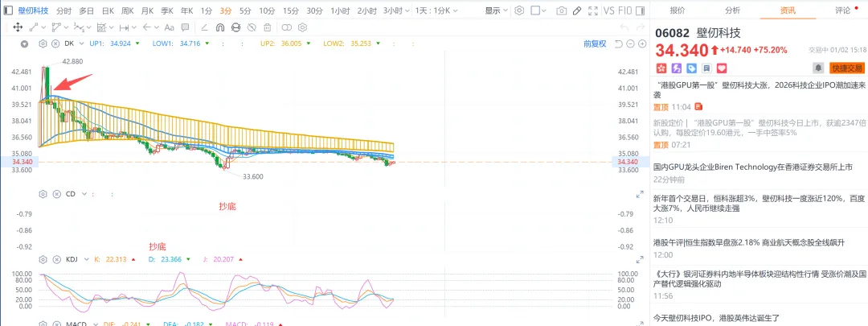This screenshot has height=326, width=868.
Task: Toggle magnet snap mode
Action: pyautogui.click(x=219, y=27)
